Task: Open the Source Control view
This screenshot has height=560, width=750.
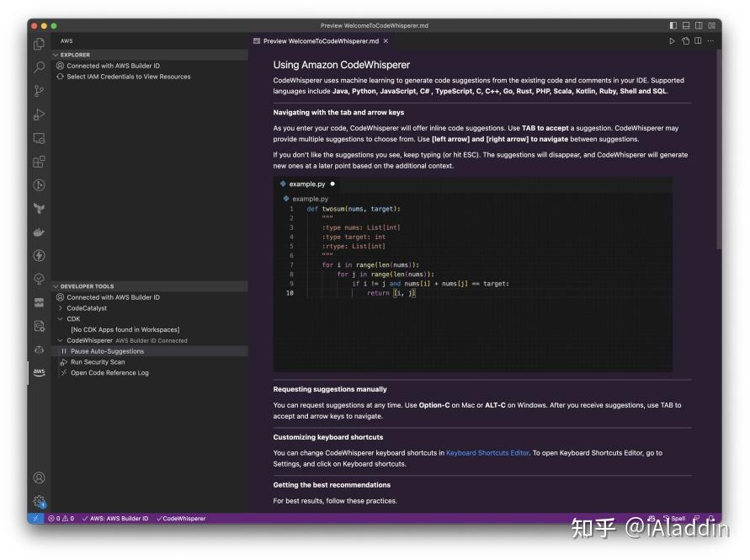Action: (38, 91)
